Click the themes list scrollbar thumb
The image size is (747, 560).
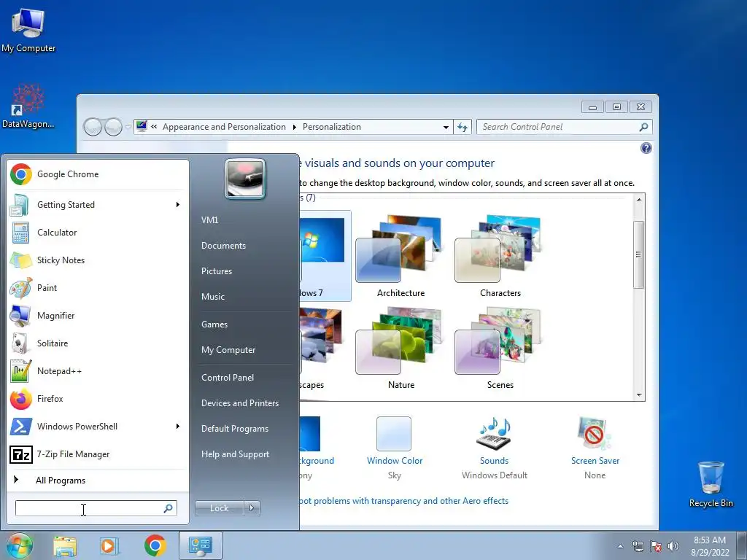pos(639,254)
